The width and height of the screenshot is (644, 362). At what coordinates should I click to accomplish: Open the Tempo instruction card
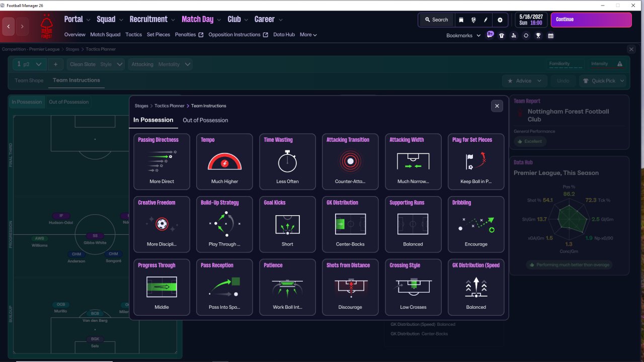(x=224, y=161)
